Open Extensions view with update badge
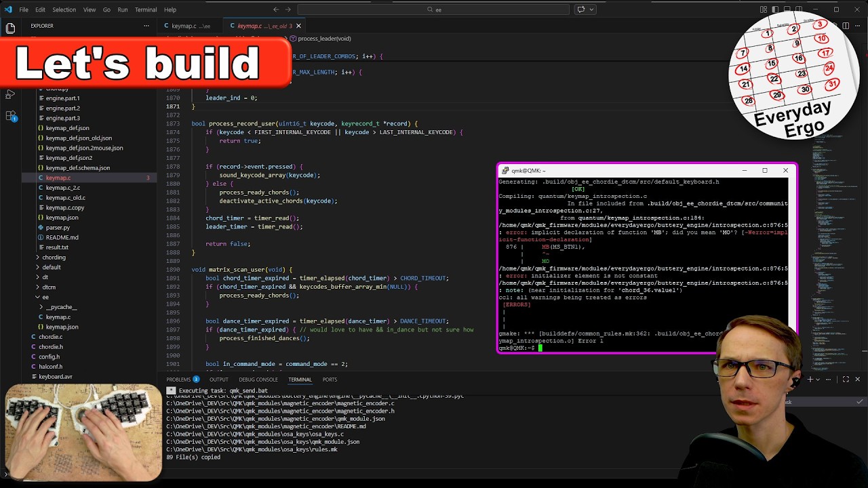 [x=10, y=116]
